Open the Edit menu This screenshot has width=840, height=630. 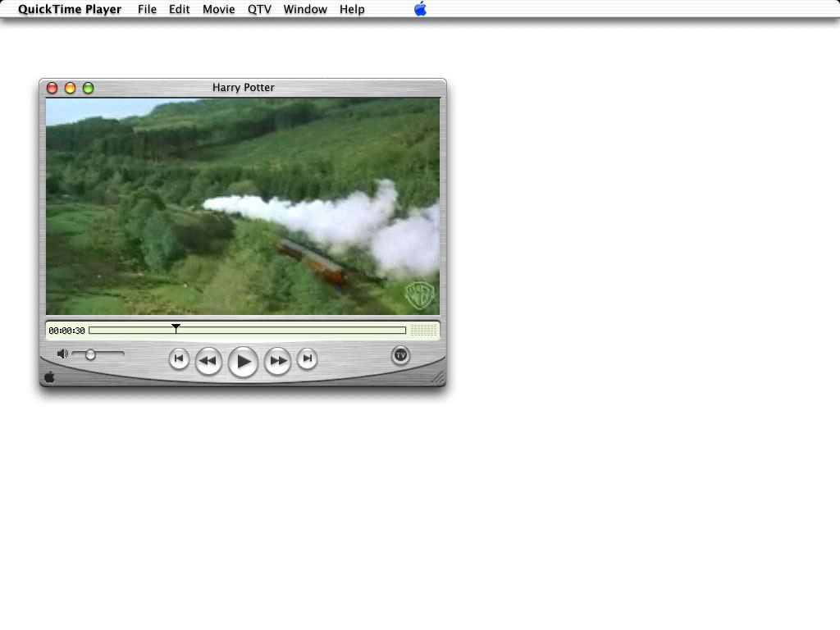tap(180, 9)
